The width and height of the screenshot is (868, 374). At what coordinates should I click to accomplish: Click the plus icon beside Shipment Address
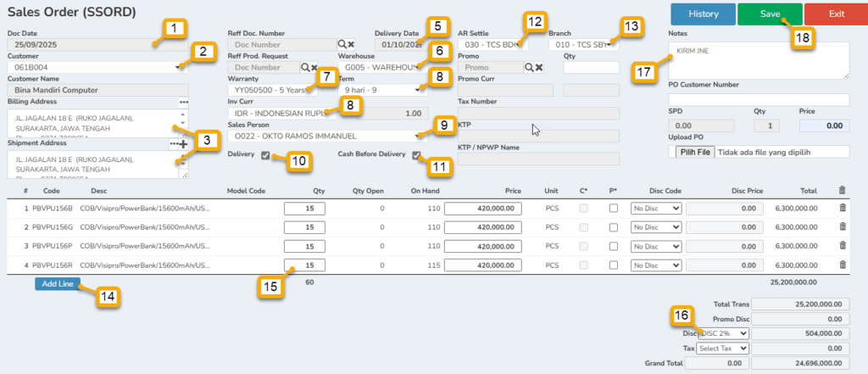click(x=183, y=144)
